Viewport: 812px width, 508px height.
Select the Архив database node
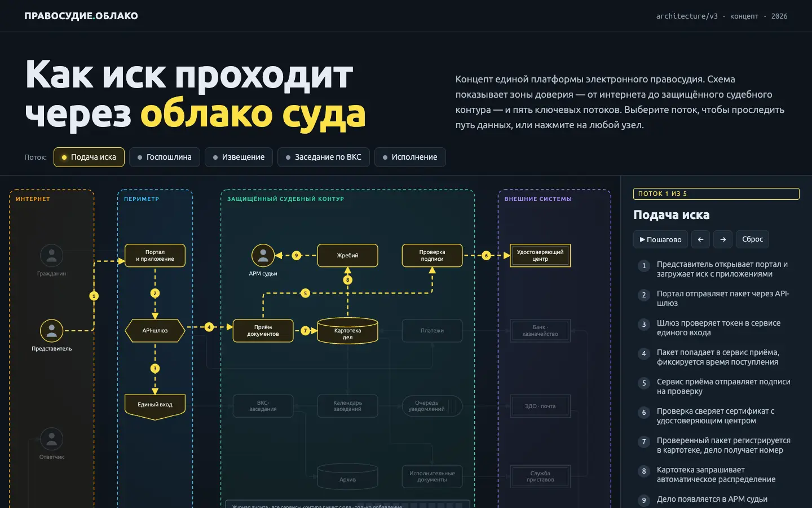point(347,477)
